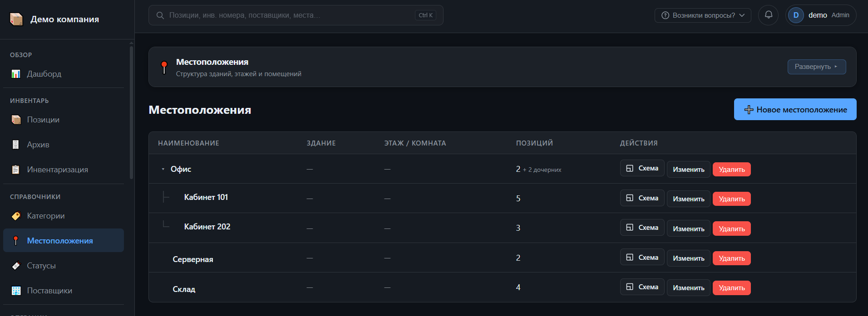The width and height of the screenshot is (868, 316).
Task: Expand the Местоположения info panel via Развернуть
Action: (x=816, y=67)
